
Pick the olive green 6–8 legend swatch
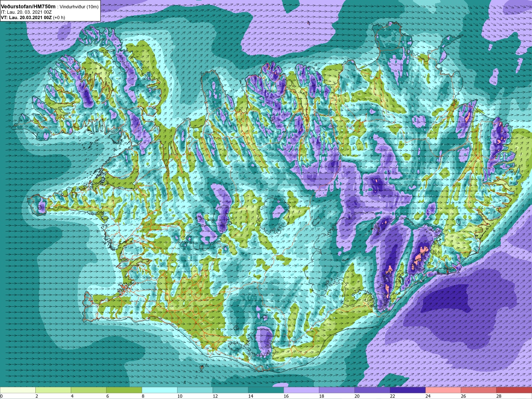click(124, 390)
